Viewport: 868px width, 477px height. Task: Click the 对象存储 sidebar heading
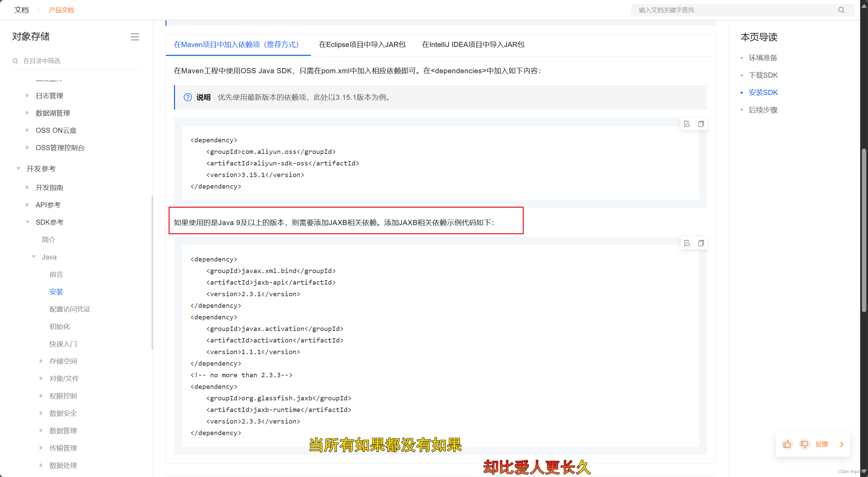[31, 36]
